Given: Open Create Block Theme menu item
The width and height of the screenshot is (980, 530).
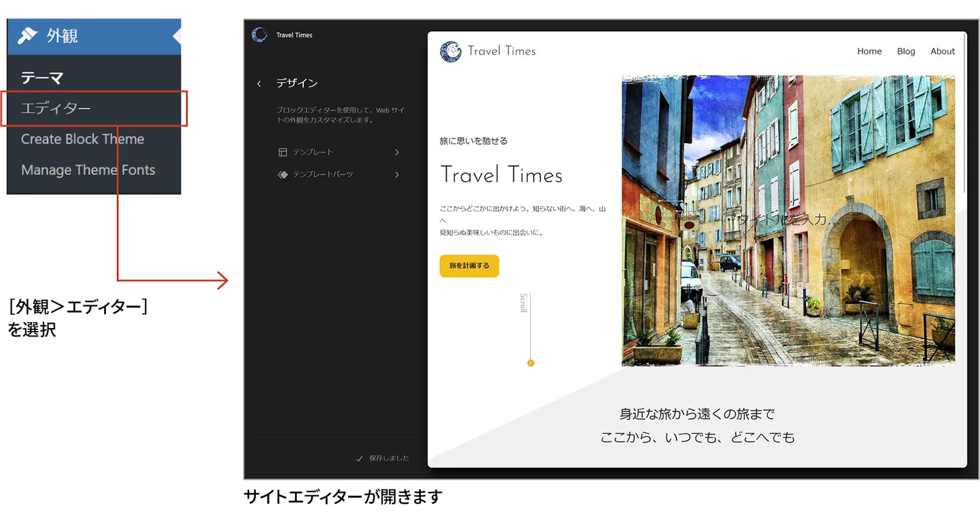Looking at the screenshot, I should (83, 139).
